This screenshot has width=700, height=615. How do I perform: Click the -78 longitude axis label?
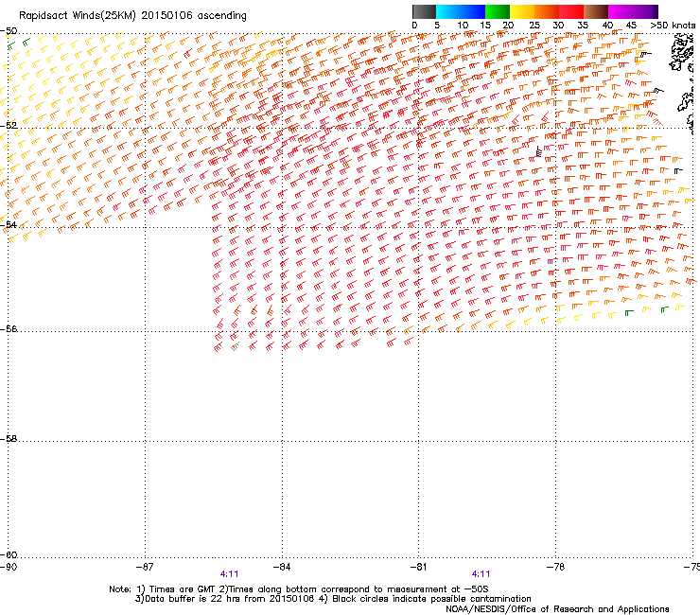(x=555, y=567)
